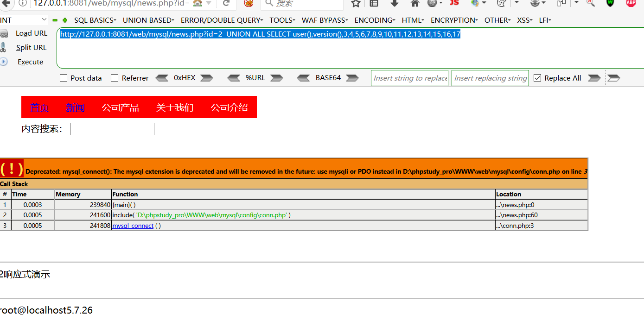Viewport: 644px width, 333px height.
Task: Open the UNION BASED dropdown menu
Action: tap(148, 20)
